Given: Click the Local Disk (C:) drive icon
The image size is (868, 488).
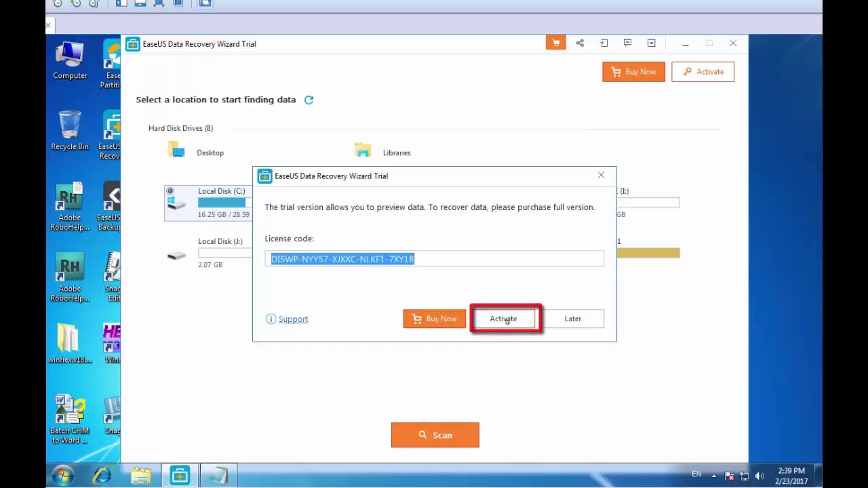Looking at the screenshot, I should pos(177,203).
